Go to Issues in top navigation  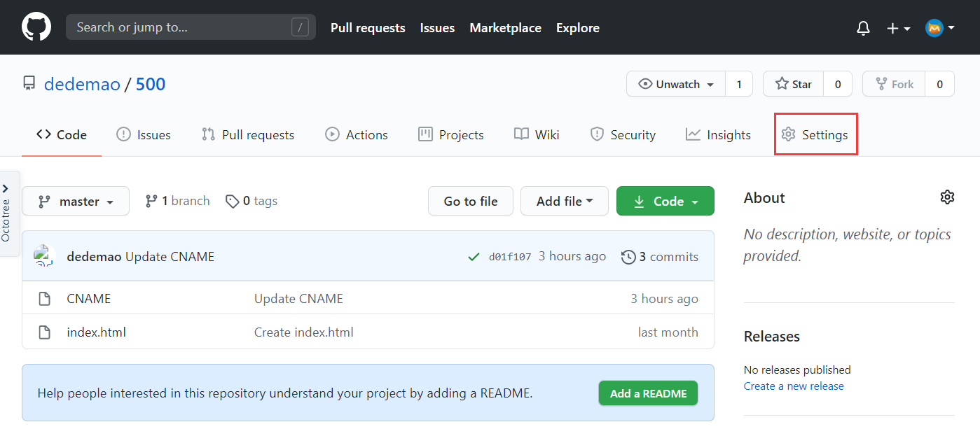point(437,28)
